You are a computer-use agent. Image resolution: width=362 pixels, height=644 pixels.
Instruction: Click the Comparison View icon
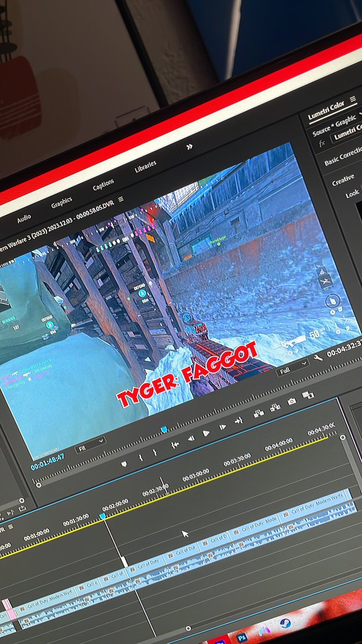tap(308, 394)
